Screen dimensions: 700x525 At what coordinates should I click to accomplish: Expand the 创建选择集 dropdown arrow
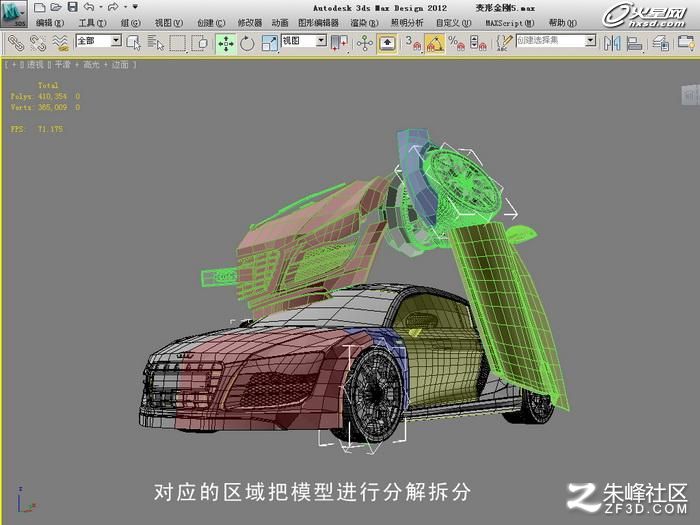591,41
